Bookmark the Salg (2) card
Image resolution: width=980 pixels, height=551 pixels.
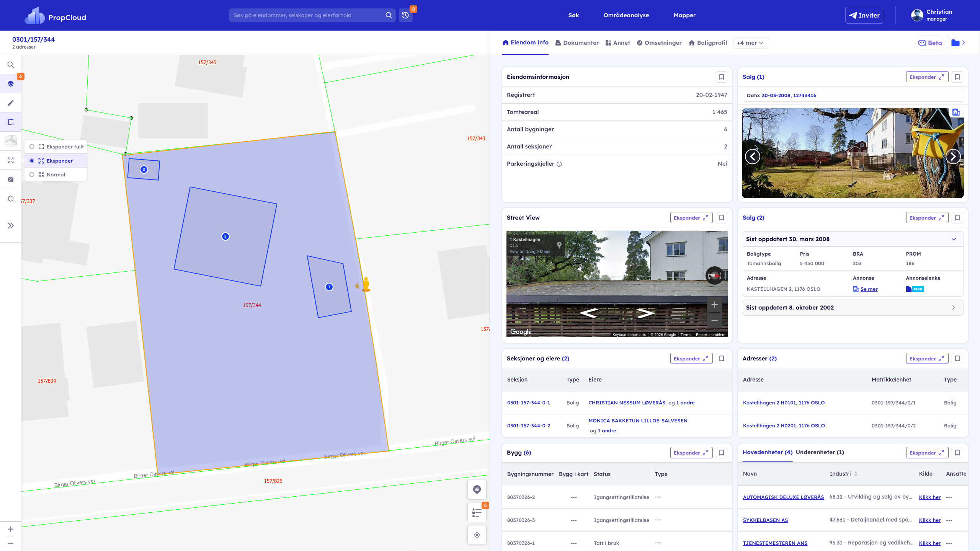(x=957, y=218)
